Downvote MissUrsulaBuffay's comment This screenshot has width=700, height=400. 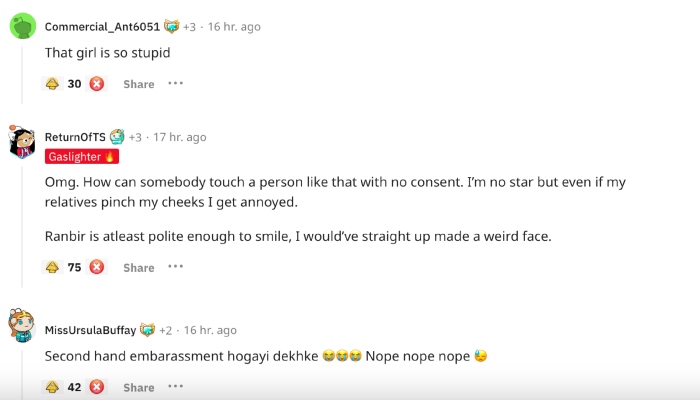(97, 387)
